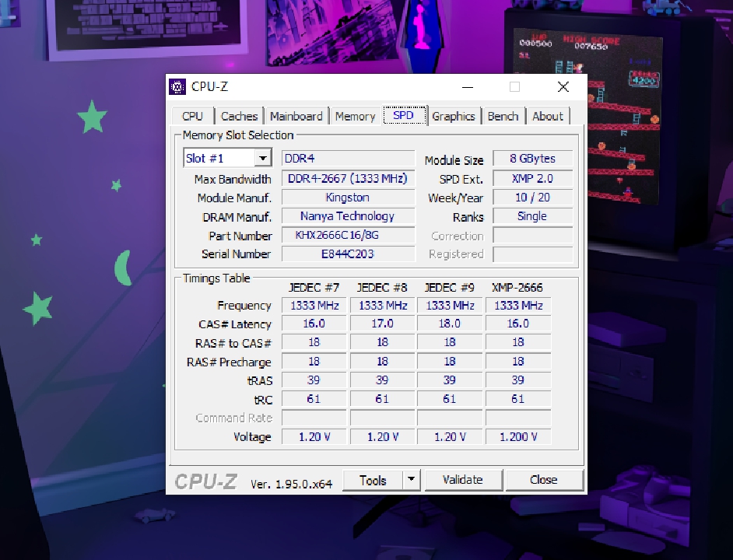Screen dimensions: 733x560
Task: Open the Memory tab
Action: point(356,116)
